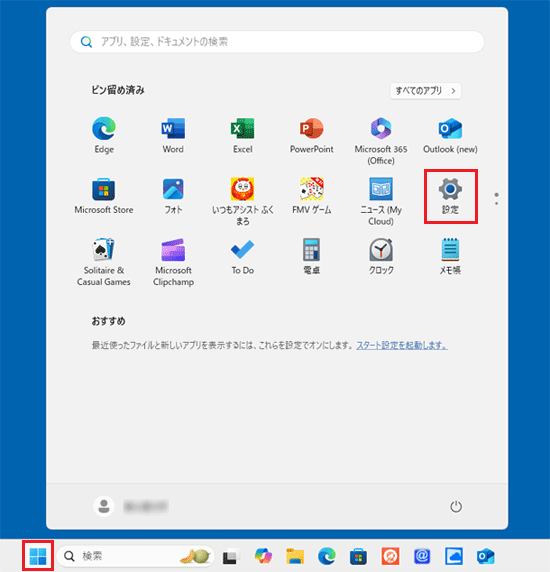
Task: Open Outlook from the taskbar
Action: click(485, 556)
